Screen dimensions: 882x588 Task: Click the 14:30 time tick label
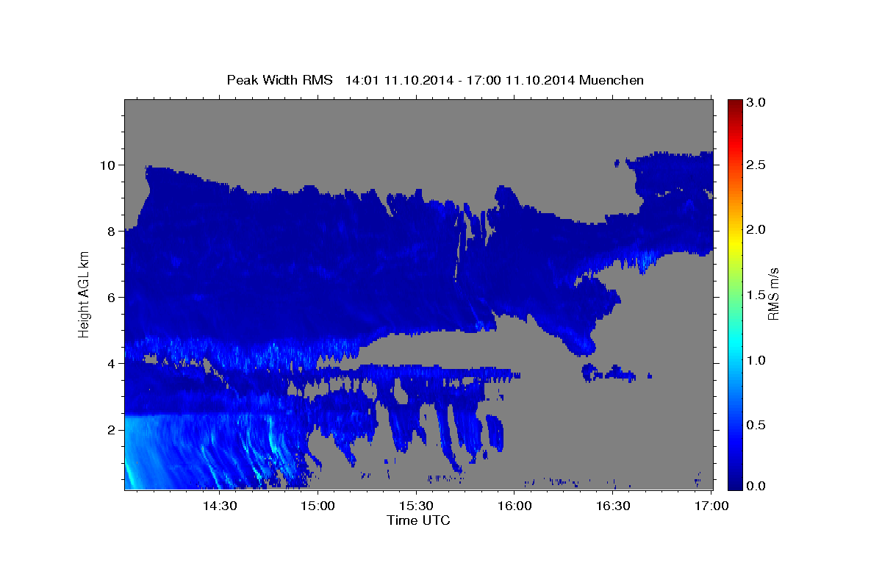coord(220,506)
